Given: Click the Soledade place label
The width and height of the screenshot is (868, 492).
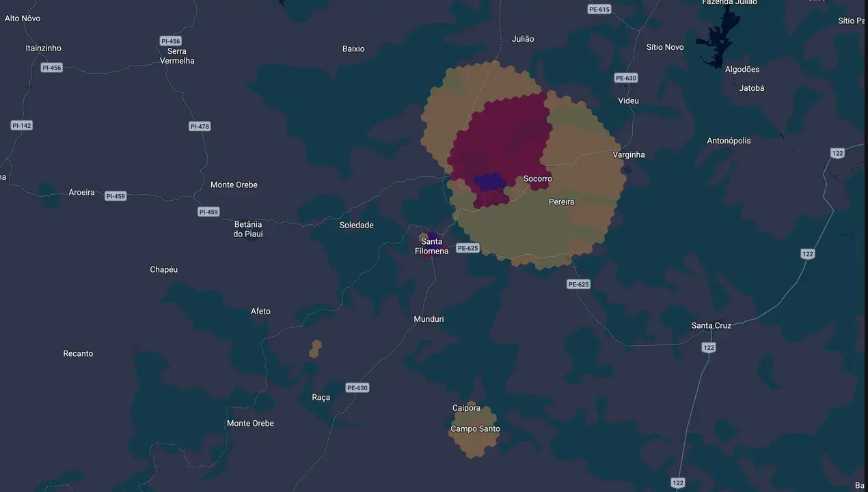Looking at the screenshot, I should click(357, 225).
